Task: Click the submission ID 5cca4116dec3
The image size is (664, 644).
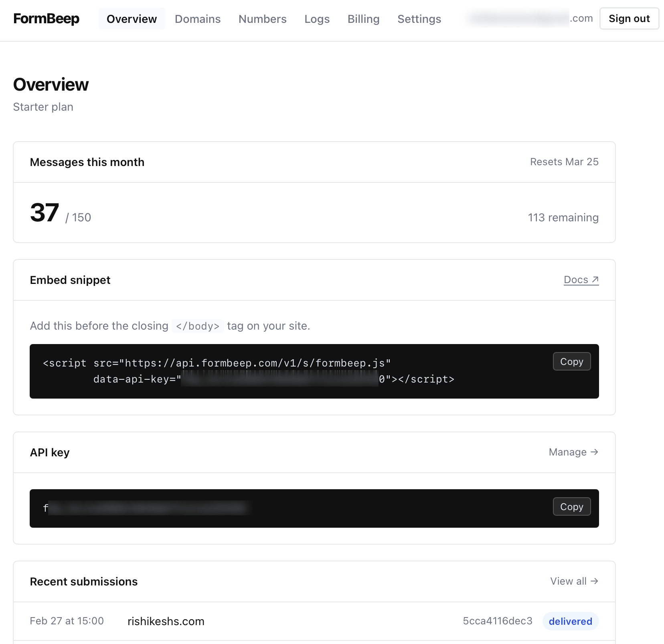Action: 497,621
